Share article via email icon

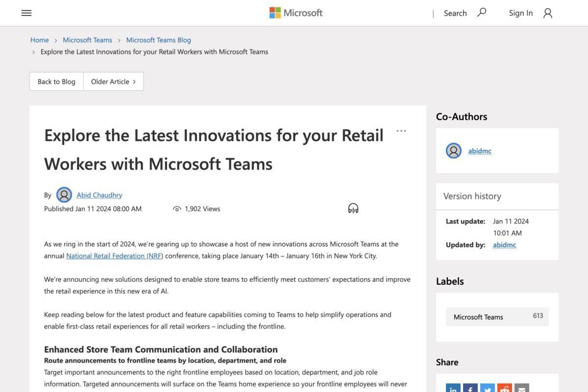click(522, 388)
